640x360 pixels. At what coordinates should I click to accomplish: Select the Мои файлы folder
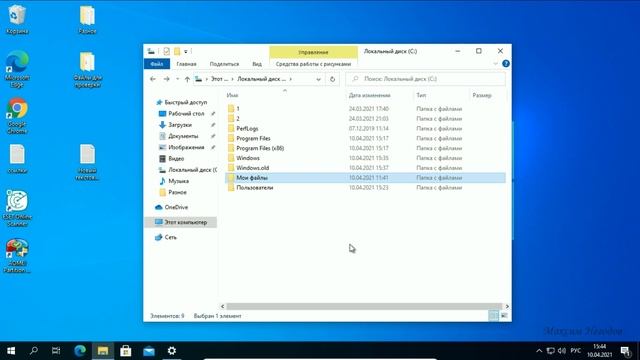tap(365, 178)
